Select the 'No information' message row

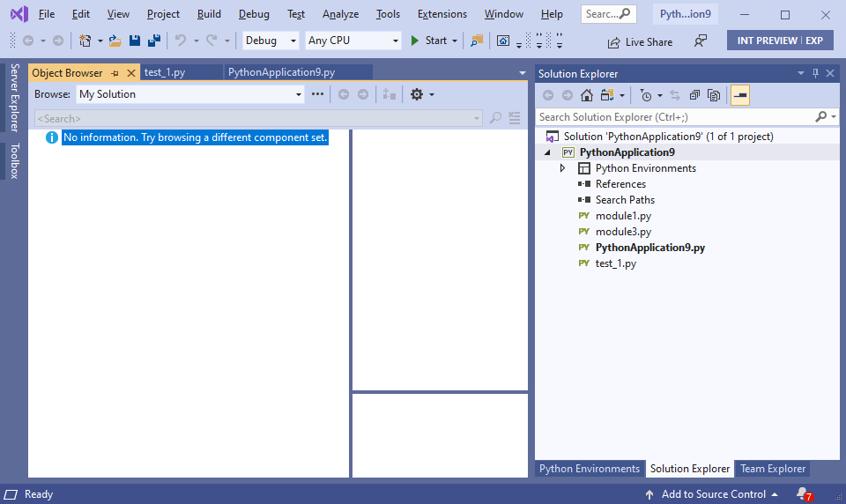[x=195, y=137]
